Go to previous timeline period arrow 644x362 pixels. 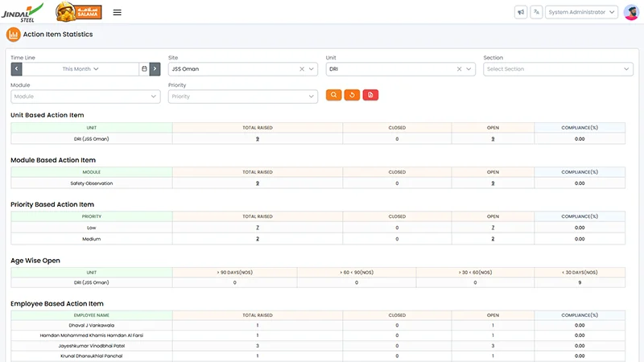click(16, 69)
